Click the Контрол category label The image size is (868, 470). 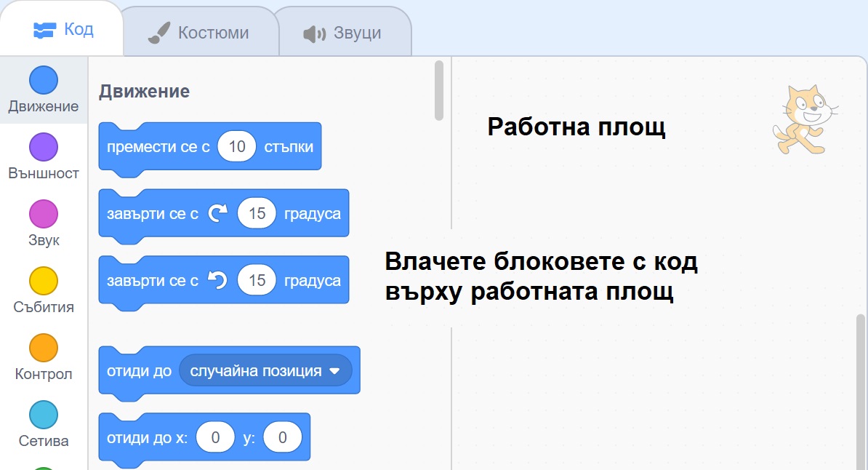coord(43,374)
